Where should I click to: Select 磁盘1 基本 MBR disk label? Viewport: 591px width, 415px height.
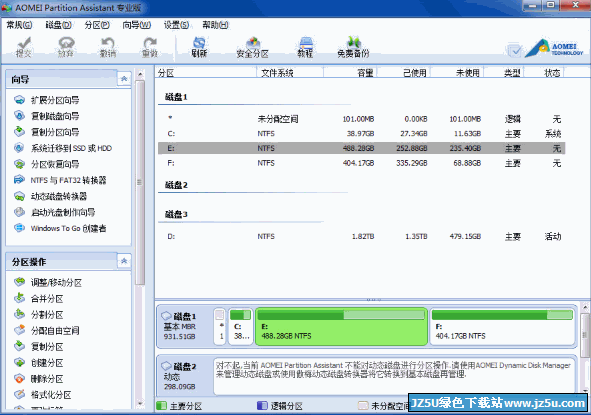[184, 326]
